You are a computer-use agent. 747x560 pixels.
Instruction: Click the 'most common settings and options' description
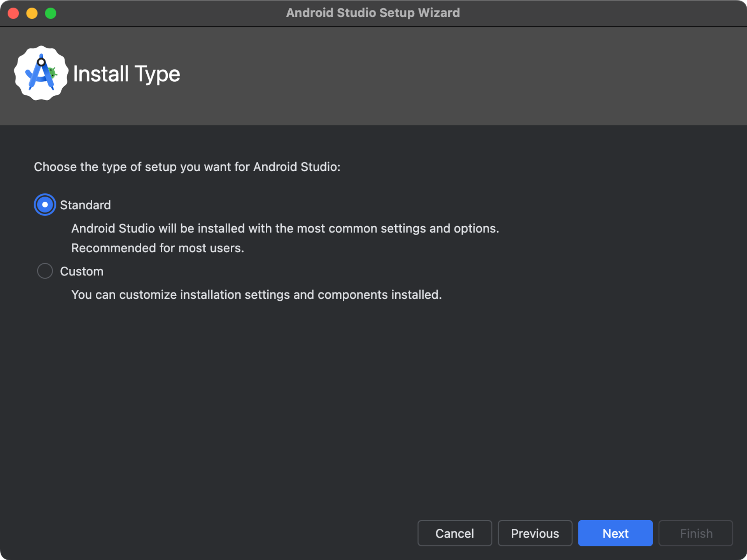[x=285, y=228]
